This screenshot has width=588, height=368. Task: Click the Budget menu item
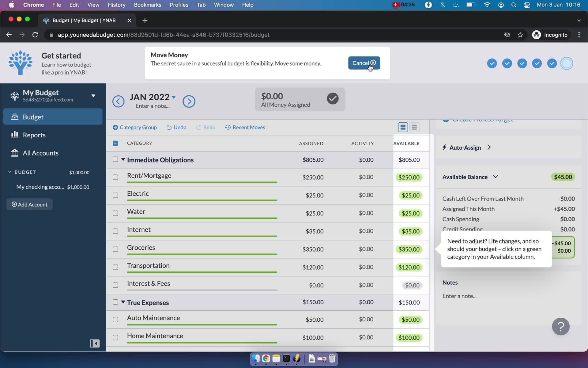32,117
